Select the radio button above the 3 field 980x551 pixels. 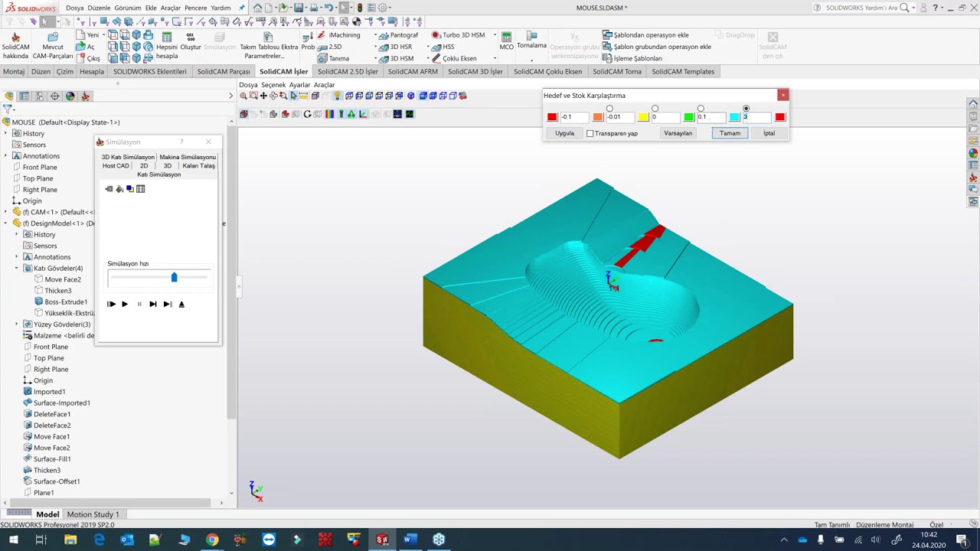click(746, 109)
